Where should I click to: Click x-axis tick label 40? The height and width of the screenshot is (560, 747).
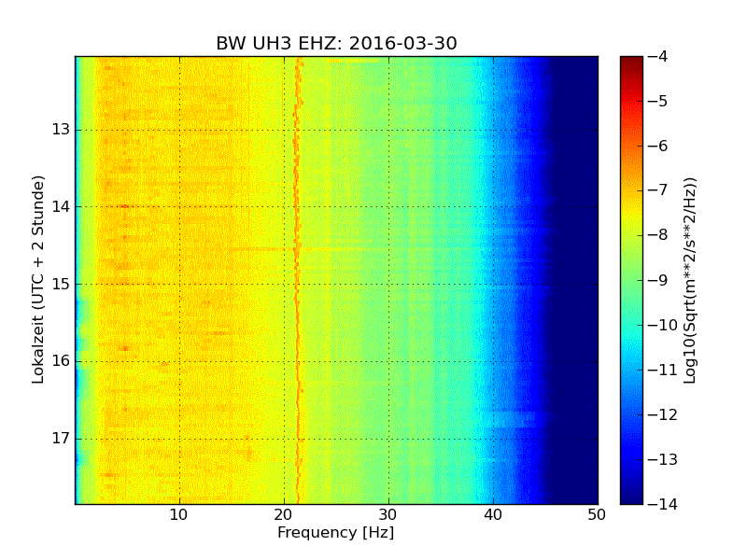[493, 515]
